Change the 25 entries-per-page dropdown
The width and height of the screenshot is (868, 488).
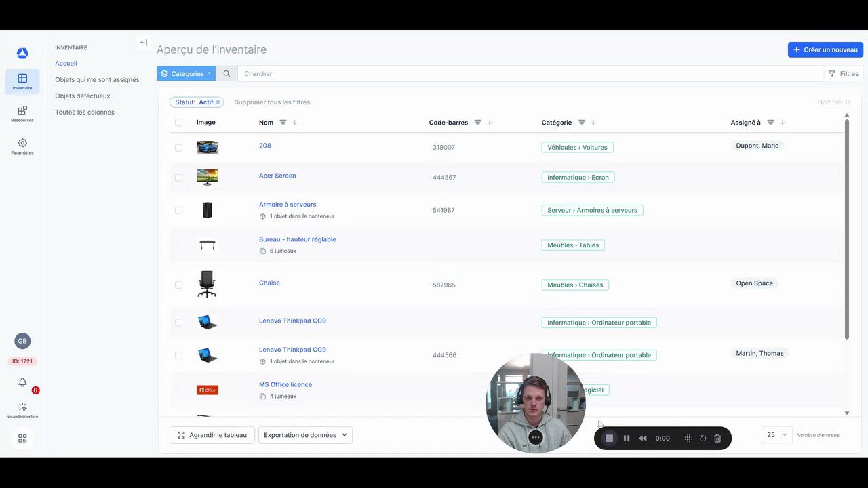click(776, 435)
